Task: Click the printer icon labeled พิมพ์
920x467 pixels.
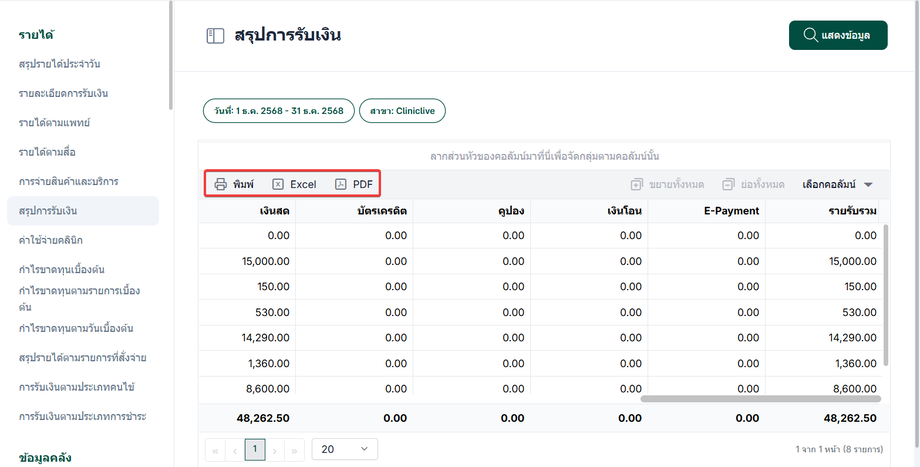Action: tap(221, 184)
